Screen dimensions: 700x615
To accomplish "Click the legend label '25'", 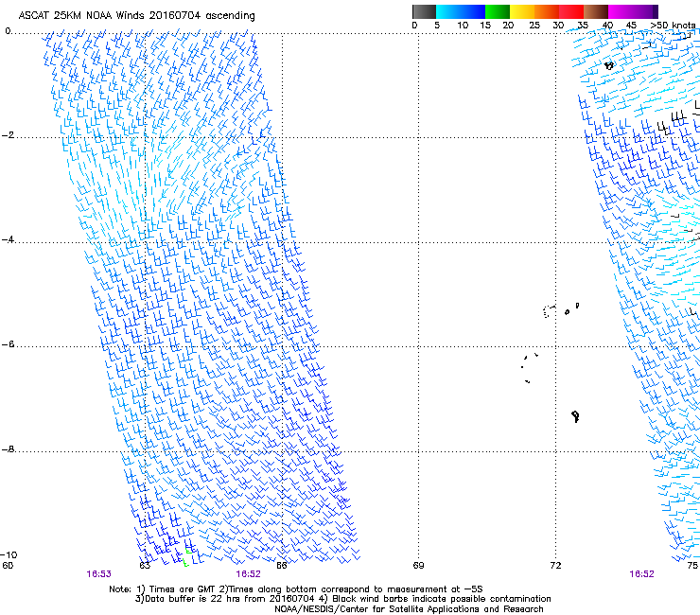I will [x=534, y=26].
